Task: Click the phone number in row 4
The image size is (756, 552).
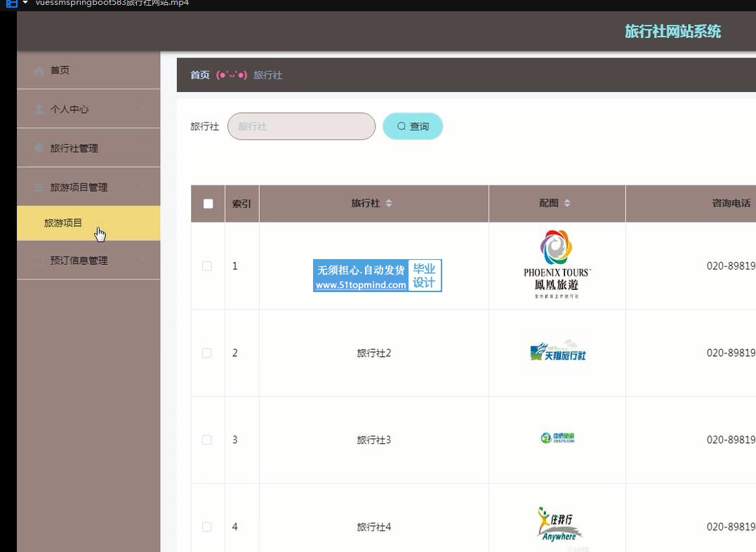Action: coord(731,527)
